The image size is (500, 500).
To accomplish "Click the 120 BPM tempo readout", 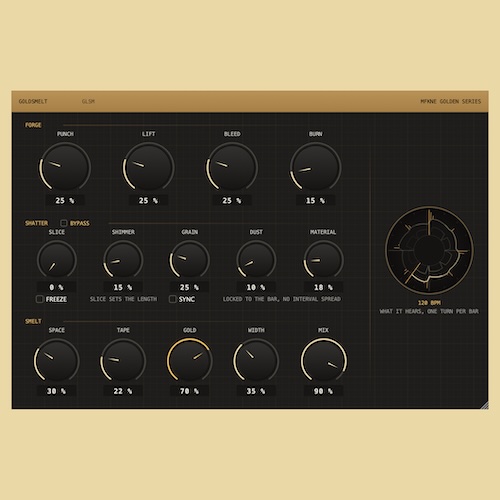I will click(429, 303).
